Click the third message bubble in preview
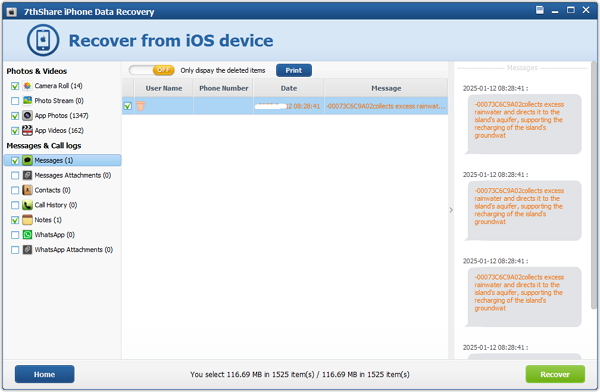 tap(523, 297)
